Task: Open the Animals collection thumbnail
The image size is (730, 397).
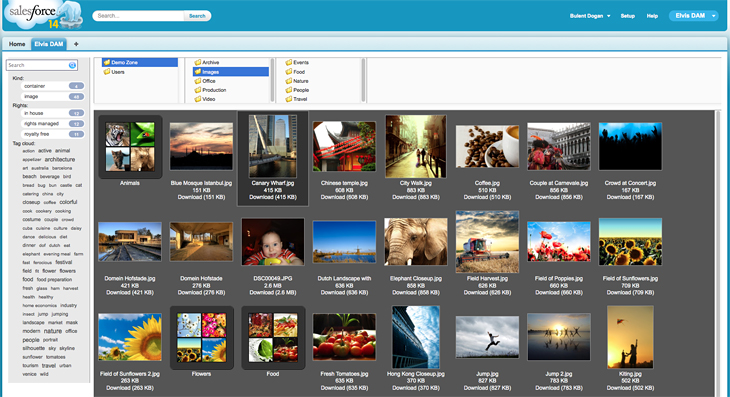Action: coord(130,147)
